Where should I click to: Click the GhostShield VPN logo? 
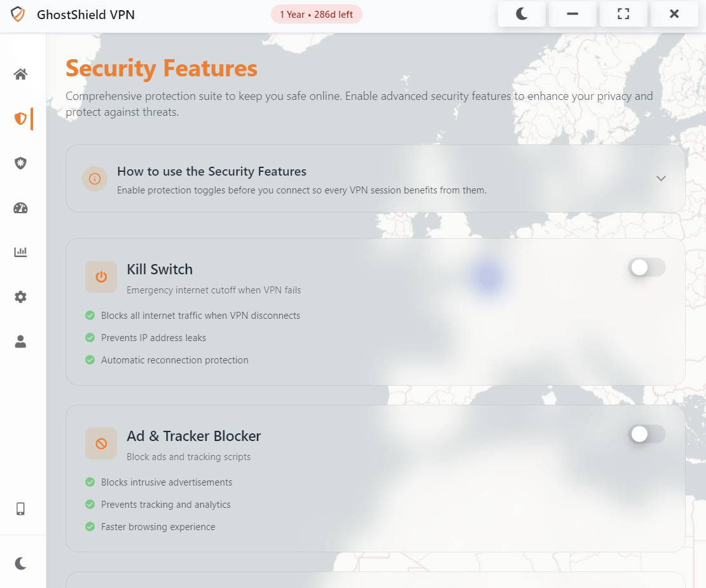[x=18, y=14]
